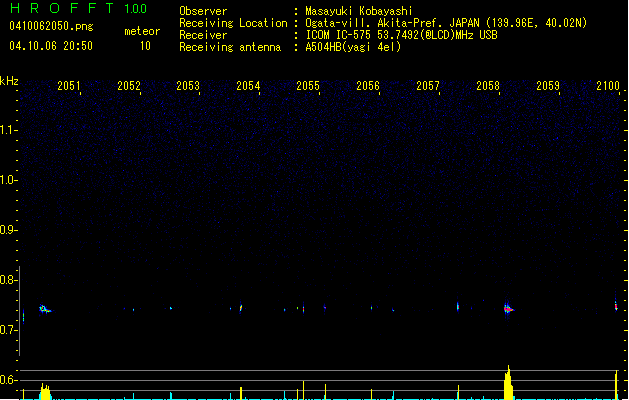Click the 2058 time axis marker

point(488,86)
